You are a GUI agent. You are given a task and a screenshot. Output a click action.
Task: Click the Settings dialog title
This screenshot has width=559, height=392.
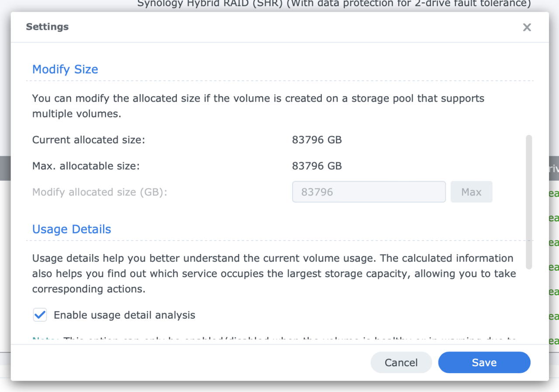pos(47,27)
